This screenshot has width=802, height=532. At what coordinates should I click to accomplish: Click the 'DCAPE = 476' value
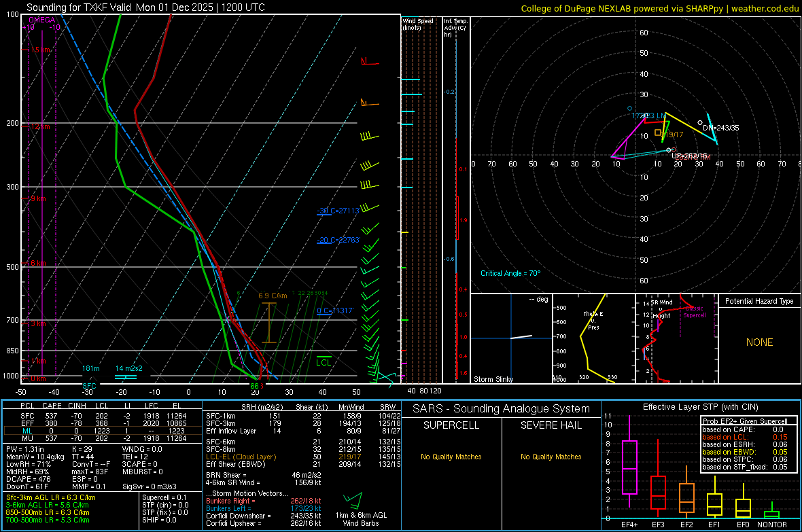coord(28,479)
